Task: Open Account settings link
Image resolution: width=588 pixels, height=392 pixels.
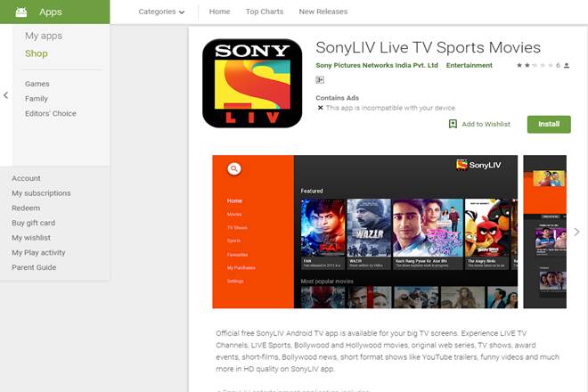Action: [x=26, y=178]
